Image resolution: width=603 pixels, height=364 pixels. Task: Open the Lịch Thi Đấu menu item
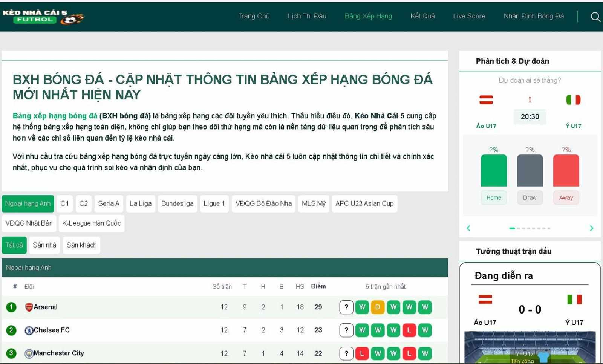click(307, 16)
